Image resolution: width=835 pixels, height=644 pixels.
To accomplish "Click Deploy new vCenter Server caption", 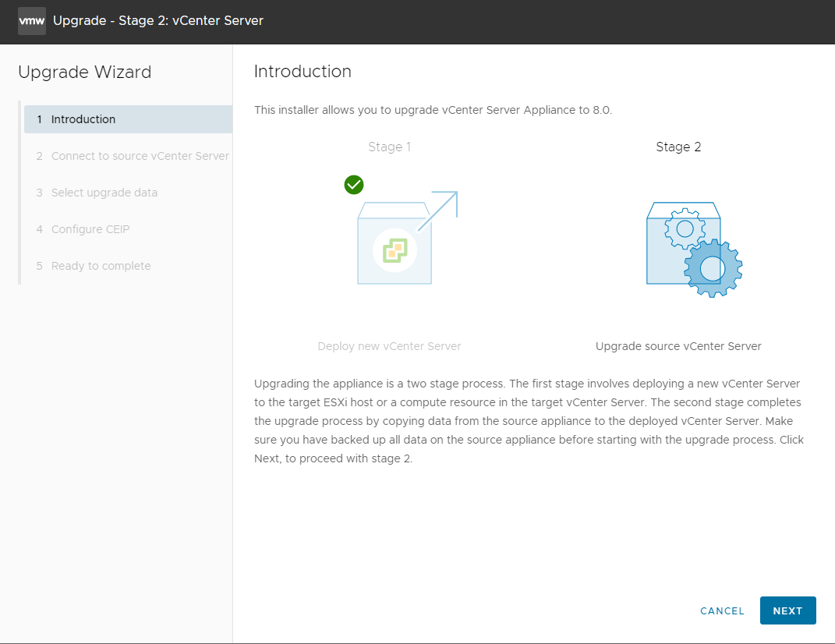I will click(389, 346).
